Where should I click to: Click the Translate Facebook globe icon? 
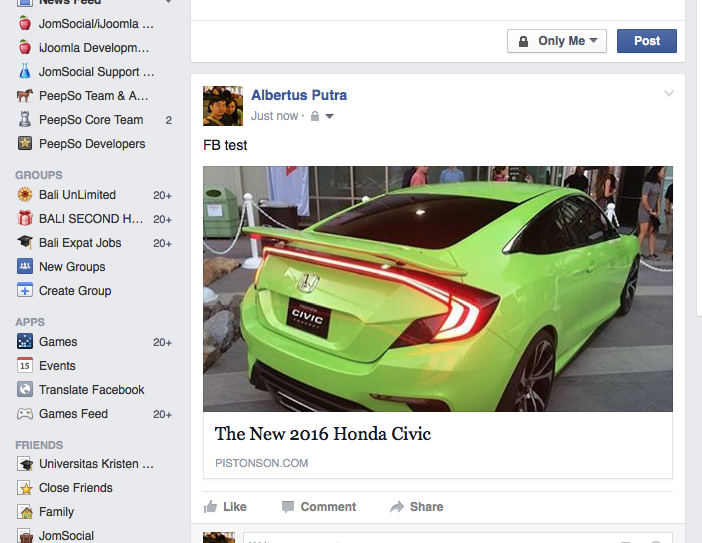click(x=25, y=390)
